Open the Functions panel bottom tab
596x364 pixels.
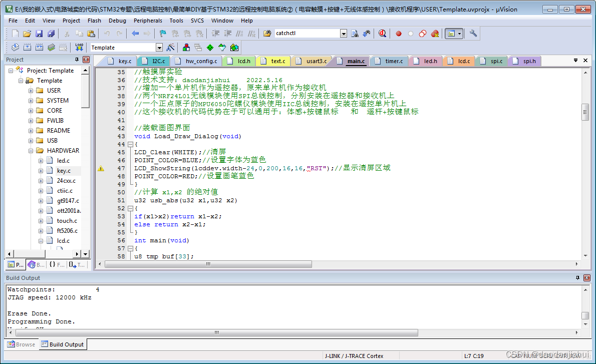point(57,265)
